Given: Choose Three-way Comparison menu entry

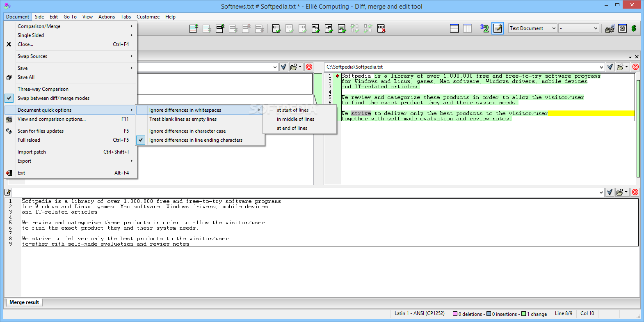Looking at the screenshot, I should click(x=71, y=89).
